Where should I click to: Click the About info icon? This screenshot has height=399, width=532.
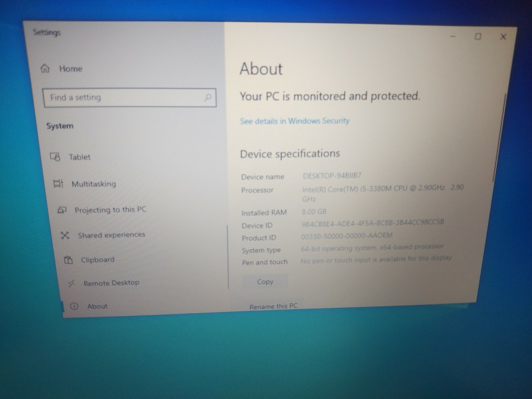[x=74, y=306]
